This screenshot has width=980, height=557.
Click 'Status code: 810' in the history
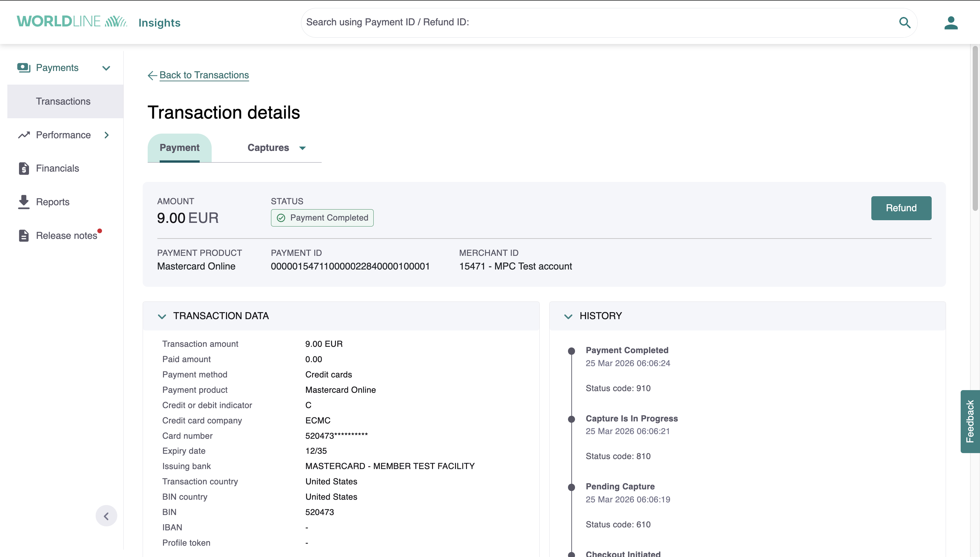[618, 456]
